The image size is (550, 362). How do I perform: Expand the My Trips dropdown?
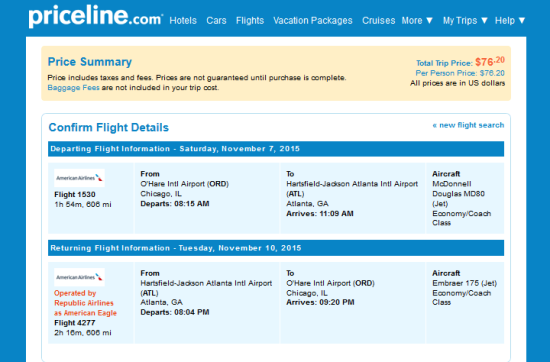tap(465, 21)
